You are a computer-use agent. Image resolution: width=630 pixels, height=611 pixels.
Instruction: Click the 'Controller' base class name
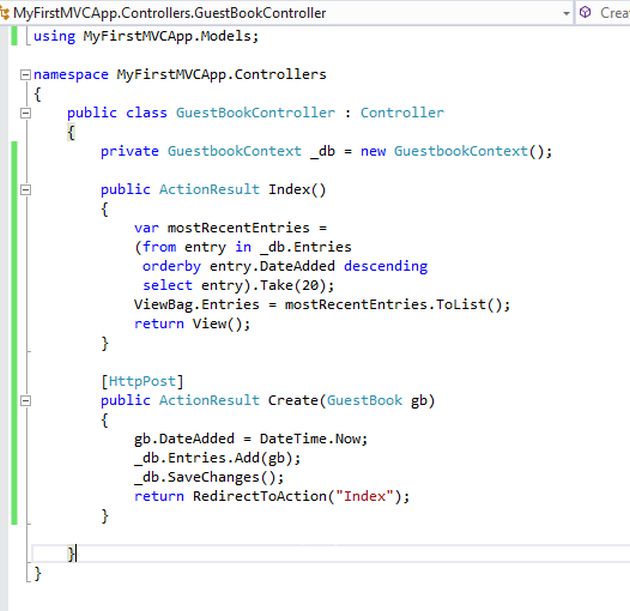pyautogui.click(x=402, y=113)
